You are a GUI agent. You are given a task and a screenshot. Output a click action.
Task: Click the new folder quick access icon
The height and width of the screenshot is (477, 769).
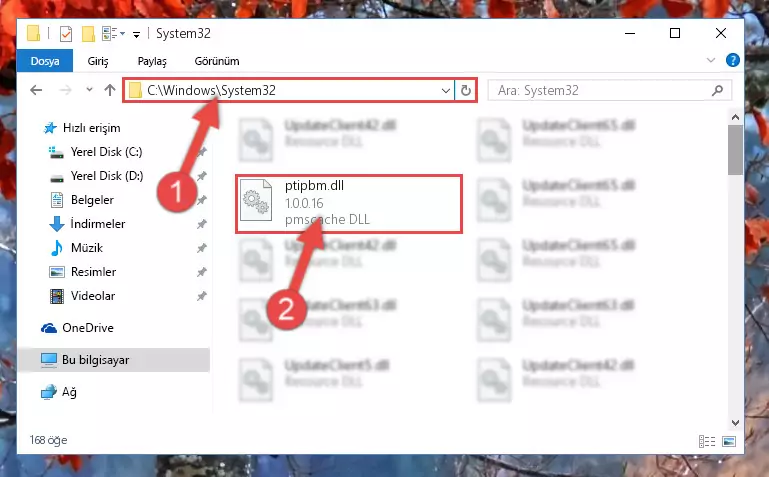88,34
